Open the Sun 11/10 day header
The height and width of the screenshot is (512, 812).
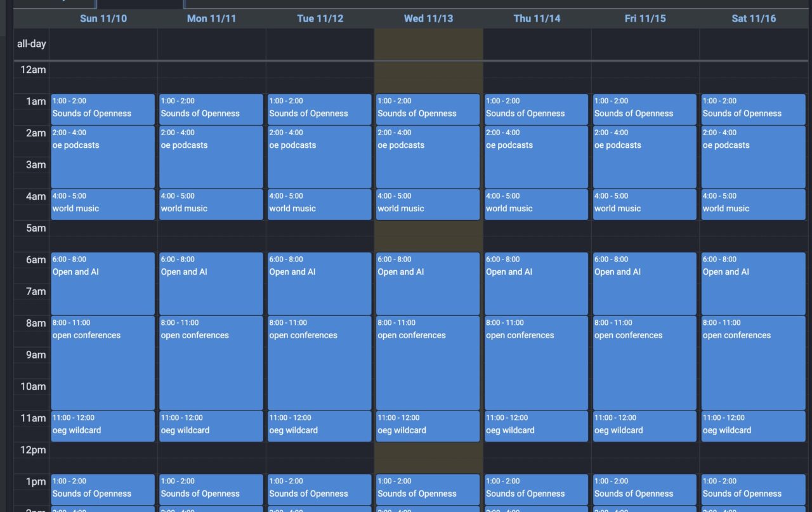click(x=103, y=18)
